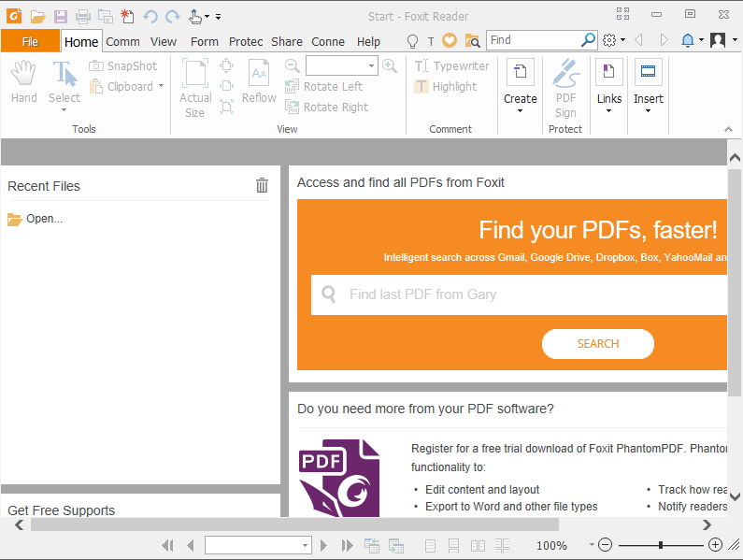Click the light bulb Tell Me icon
The image size is (743, 560).
tap(412, 41)
